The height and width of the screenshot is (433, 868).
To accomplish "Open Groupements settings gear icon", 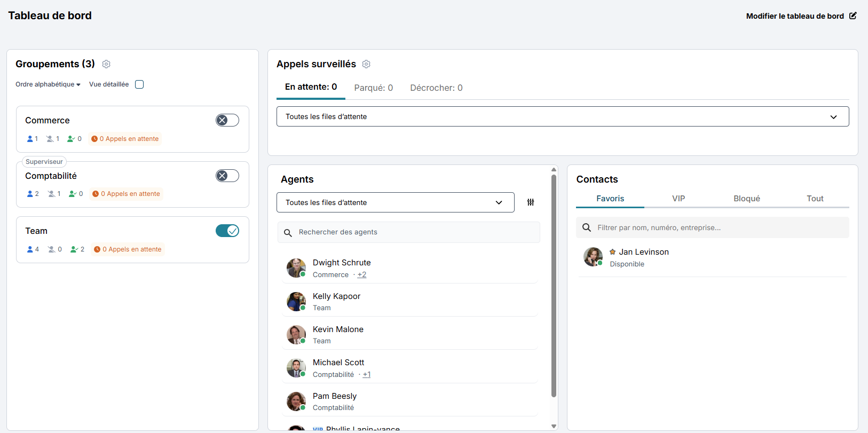I will [x=106, y=64].
